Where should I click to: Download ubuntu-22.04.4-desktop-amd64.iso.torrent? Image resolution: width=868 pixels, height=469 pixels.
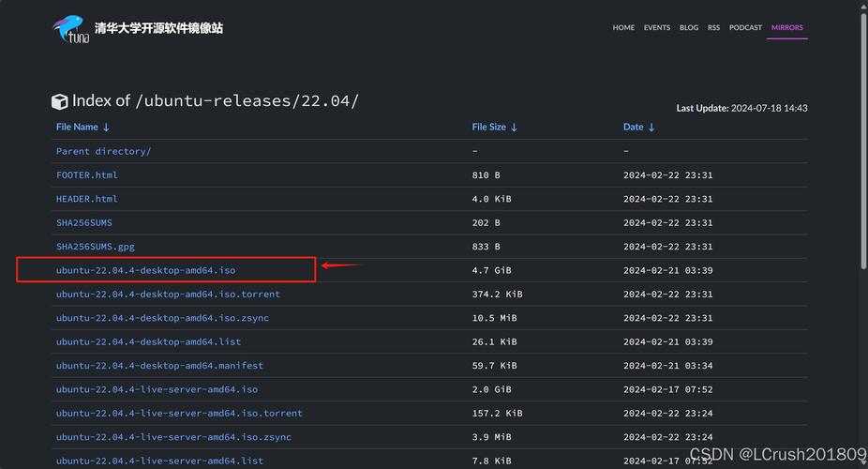(x=168, y=294)
